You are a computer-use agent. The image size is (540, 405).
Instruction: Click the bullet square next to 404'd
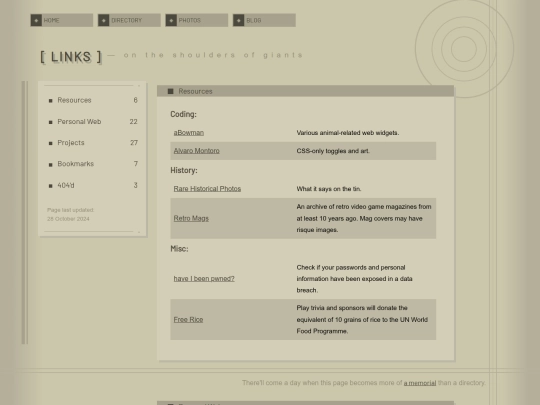point(51,186)
